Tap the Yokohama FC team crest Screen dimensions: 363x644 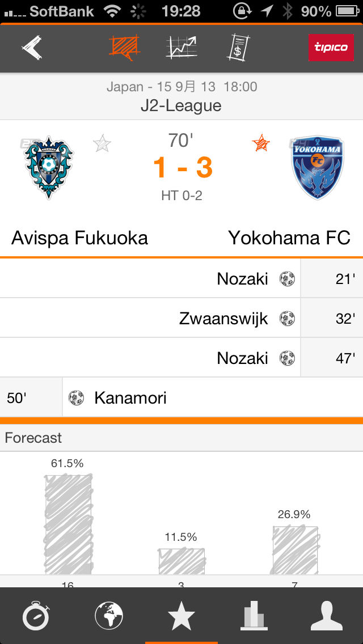(x=318, y=167)
